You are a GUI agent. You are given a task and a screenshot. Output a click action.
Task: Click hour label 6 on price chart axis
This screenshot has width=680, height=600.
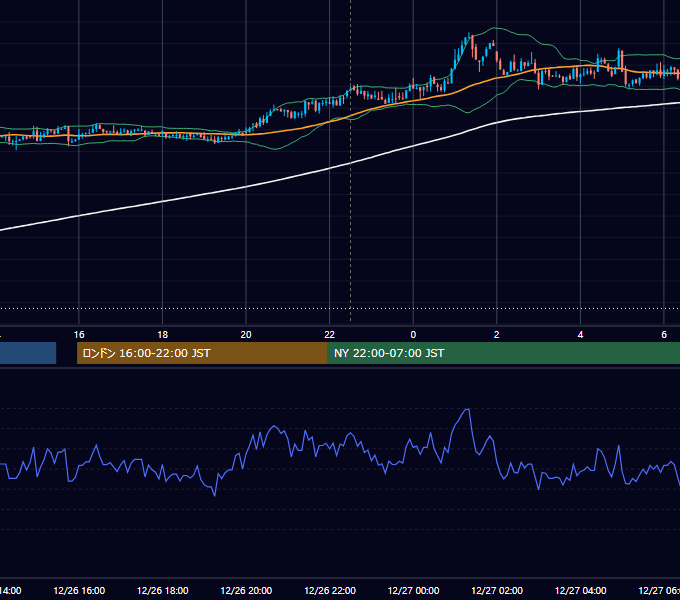tap(664, 335)
